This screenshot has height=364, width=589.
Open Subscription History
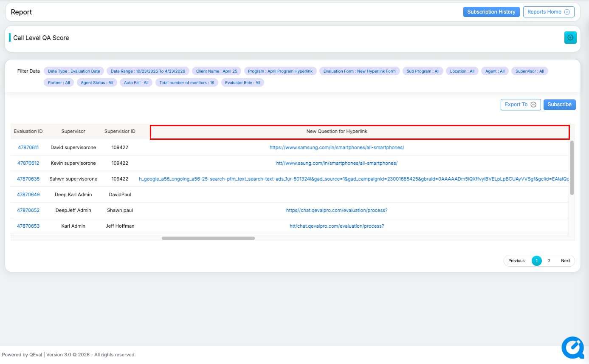tap(491, 12)
